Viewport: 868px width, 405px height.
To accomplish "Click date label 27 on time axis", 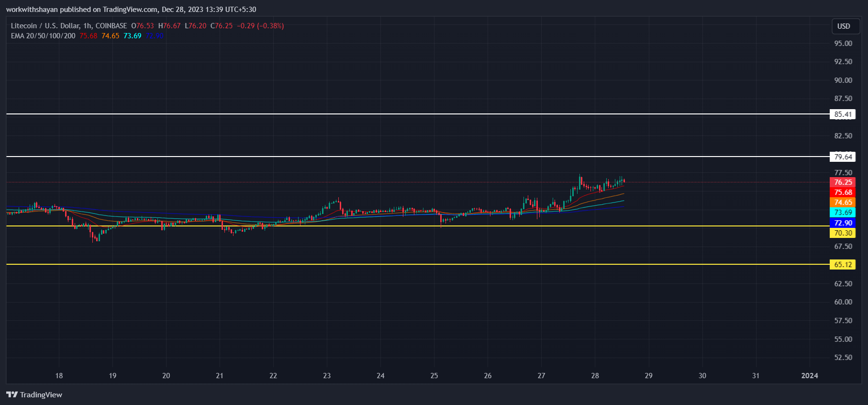I will [541, 376].
